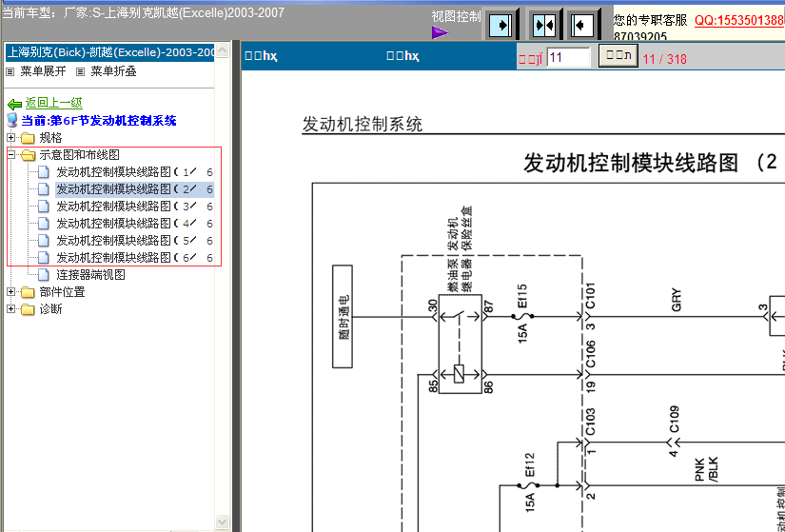
Task: Click sidebar scrollbar up arrow
Action: [x=222, y=50]
